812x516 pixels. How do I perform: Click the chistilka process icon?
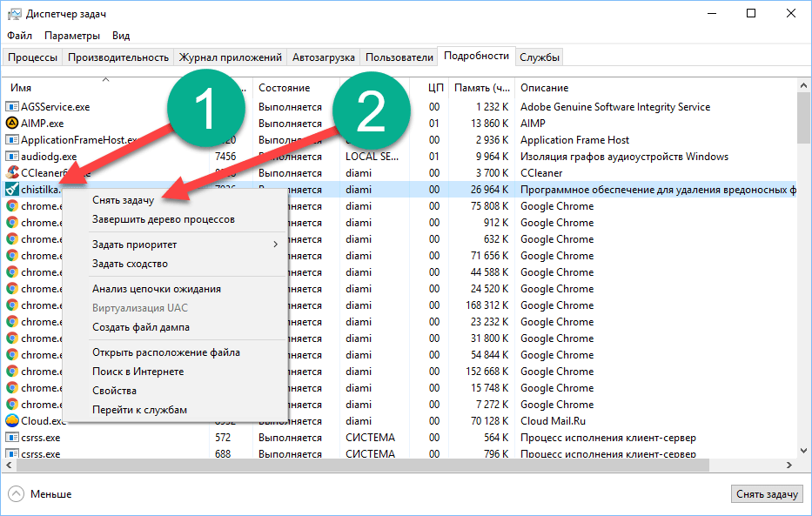click(12, 190)
